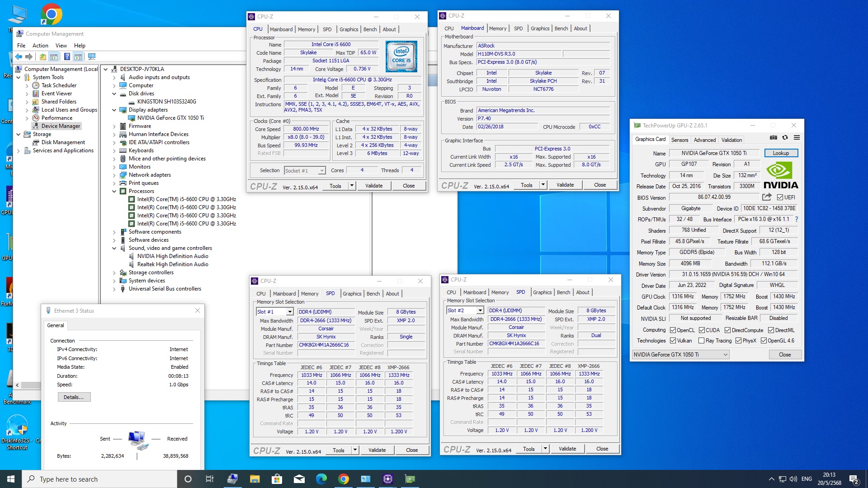Toggle the UEFI checkbox in GPU-Z
Screen dimensions: 868x488
[x=780, y=197]
